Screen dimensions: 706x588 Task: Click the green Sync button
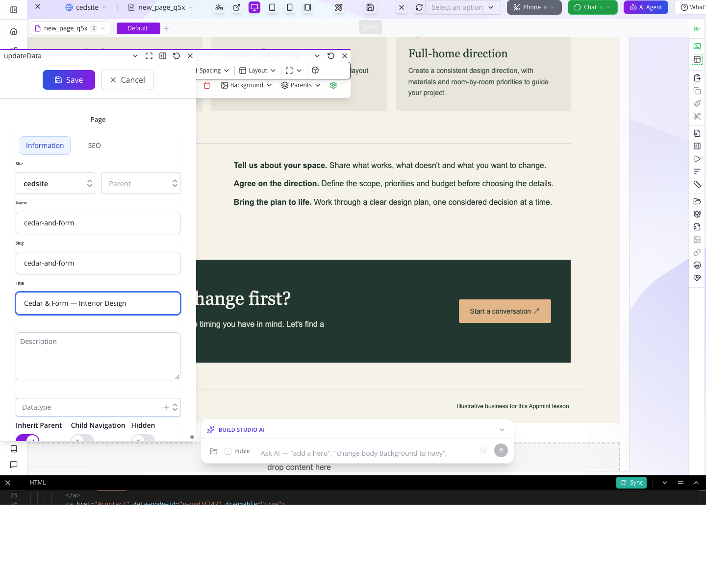pyautogui.click(x=631, y=483)
